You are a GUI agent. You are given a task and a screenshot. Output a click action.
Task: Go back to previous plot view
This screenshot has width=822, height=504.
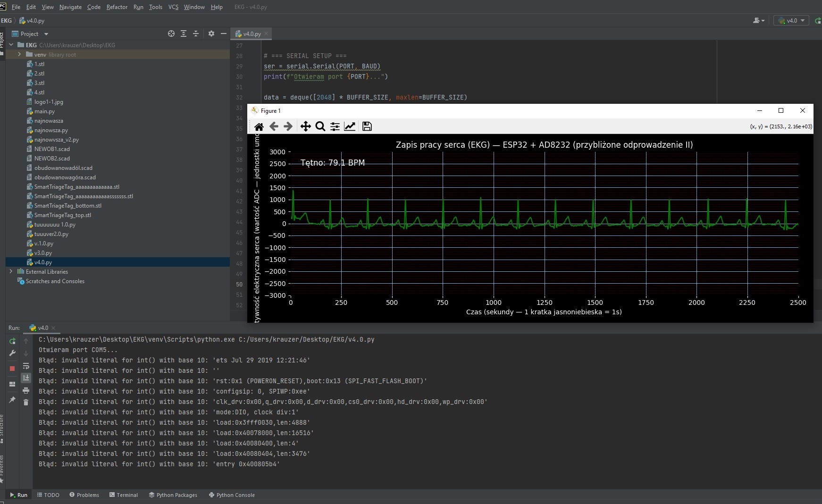click(274, 126)
